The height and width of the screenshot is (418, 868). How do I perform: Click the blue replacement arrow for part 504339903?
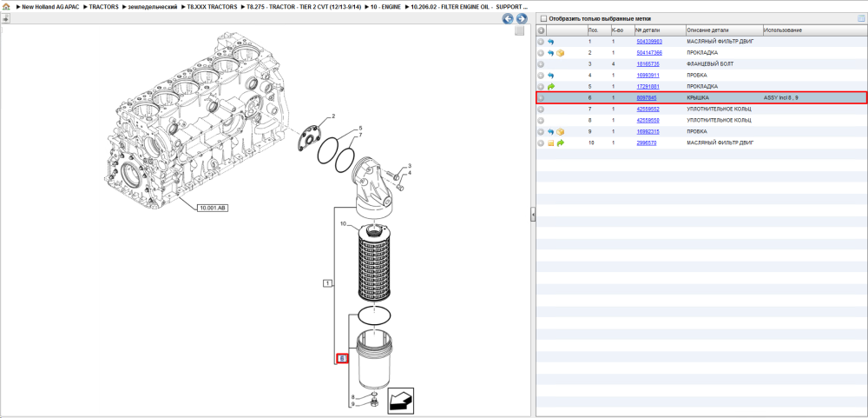coord(551,42)
